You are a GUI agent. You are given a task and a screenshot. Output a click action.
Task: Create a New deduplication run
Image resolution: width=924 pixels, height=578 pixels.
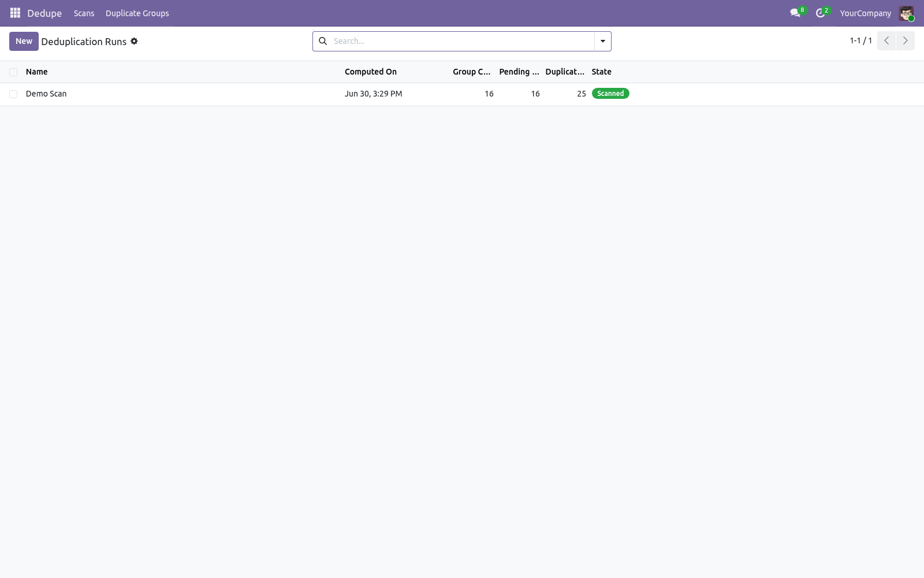click(24, 41)
